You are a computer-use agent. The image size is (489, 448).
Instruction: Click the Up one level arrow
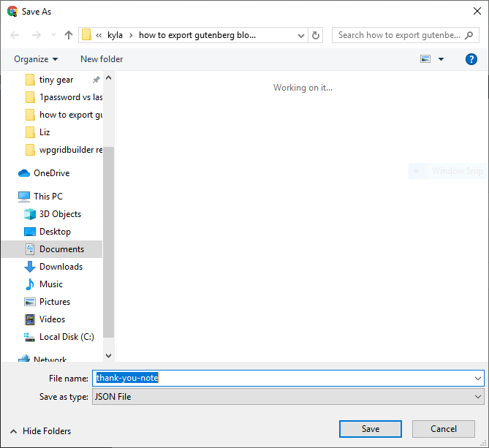[x=69, y=35]
